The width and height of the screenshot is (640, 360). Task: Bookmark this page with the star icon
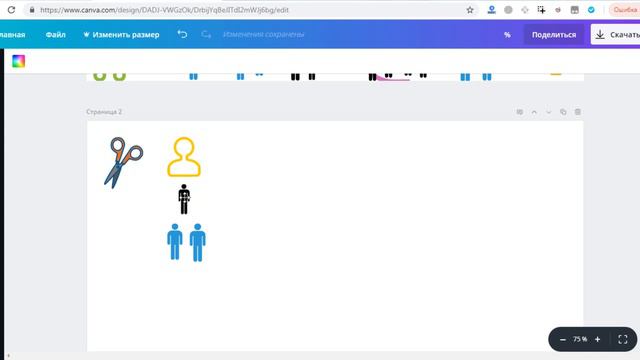click(470, 10)
